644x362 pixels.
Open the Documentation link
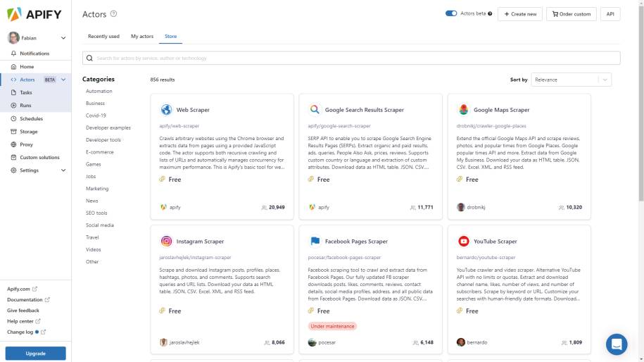click(28, 299)
